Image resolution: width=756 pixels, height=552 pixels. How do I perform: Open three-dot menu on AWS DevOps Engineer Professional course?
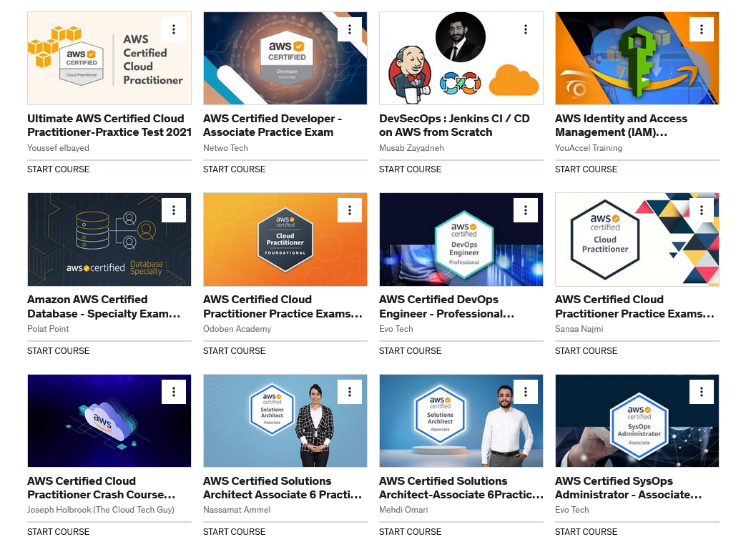pos(526,210)
